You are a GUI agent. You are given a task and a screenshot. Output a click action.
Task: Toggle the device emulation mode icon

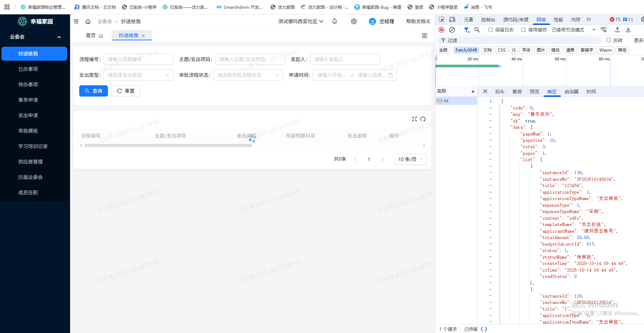(452, 20)
